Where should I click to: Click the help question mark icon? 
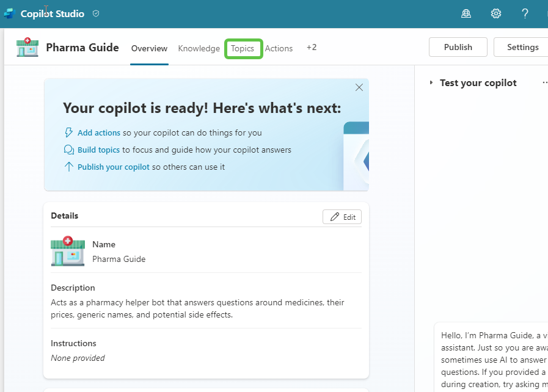tap(525, 13)
